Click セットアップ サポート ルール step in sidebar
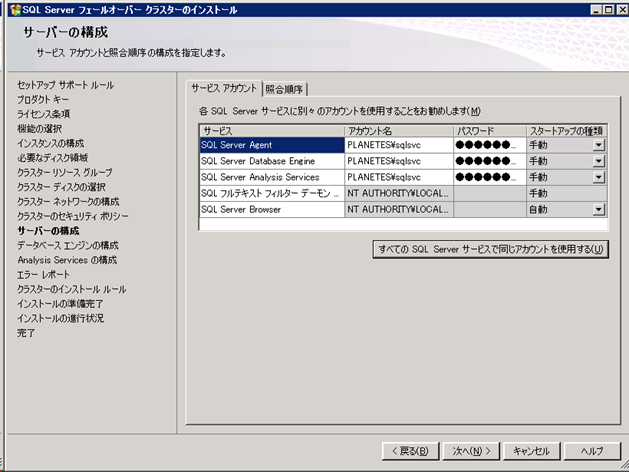 65,85
